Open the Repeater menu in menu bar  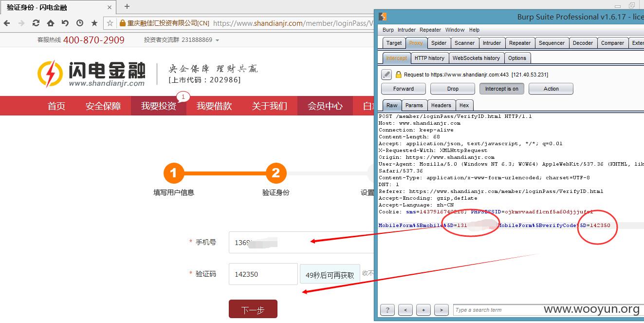pyautogui.click(x=430, y=30)
